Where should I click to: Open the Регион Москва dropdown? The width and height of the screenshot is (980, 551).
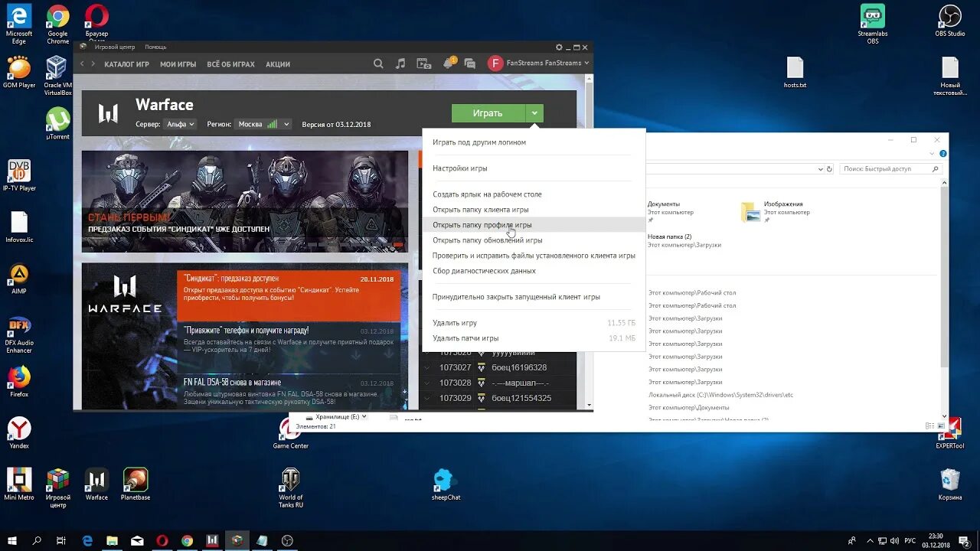coord(263,124)
